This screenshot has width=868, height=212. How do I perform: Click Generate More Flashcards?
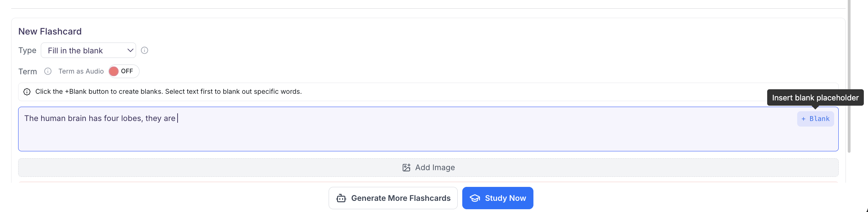point(393,198)
